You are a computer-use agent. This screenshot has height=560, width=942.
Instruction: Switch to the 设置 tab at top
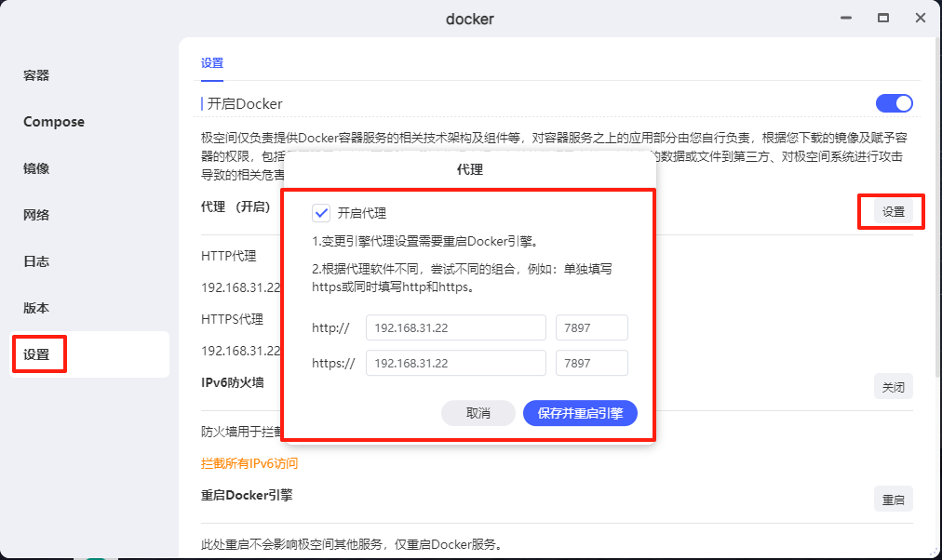coord(212,63)
